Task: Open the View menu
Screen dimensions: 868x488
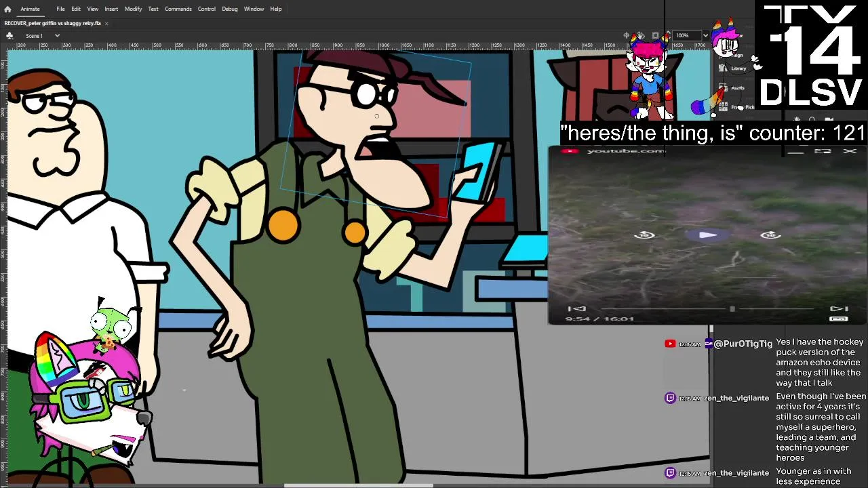Action: 93,9
